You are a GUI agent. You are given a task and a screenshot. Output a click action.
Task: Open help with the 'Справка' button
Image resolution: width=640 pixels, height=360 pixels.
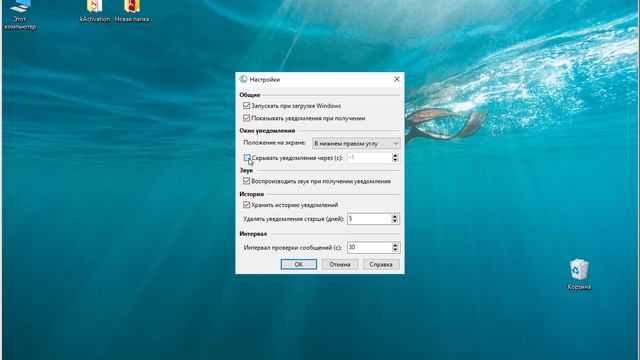click(x=381, y=264)
